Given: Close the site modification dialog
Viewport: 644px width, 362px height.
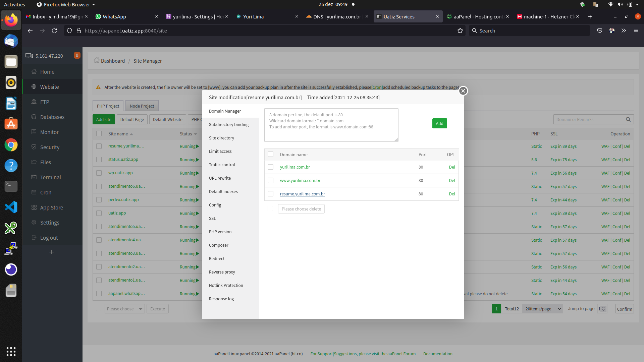Looking at the screenshot, I should pyautogui.click(x=463, y=91).
